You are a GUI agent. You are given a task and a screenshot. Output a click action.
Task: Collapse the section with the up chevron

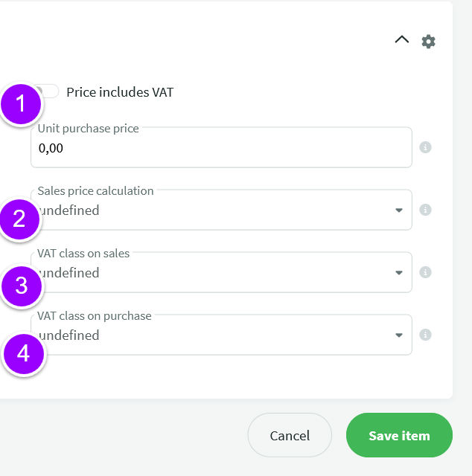[x=402, y=40]
